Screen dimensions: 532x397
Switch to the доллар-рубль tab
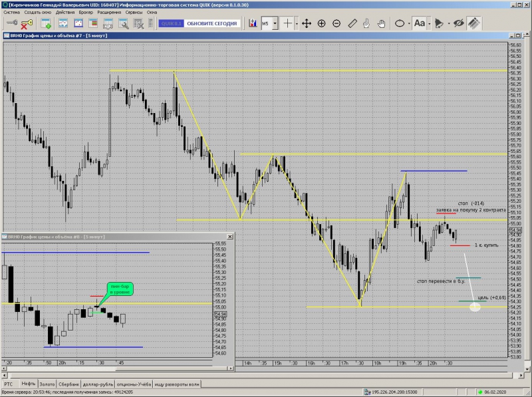(98, 384)
